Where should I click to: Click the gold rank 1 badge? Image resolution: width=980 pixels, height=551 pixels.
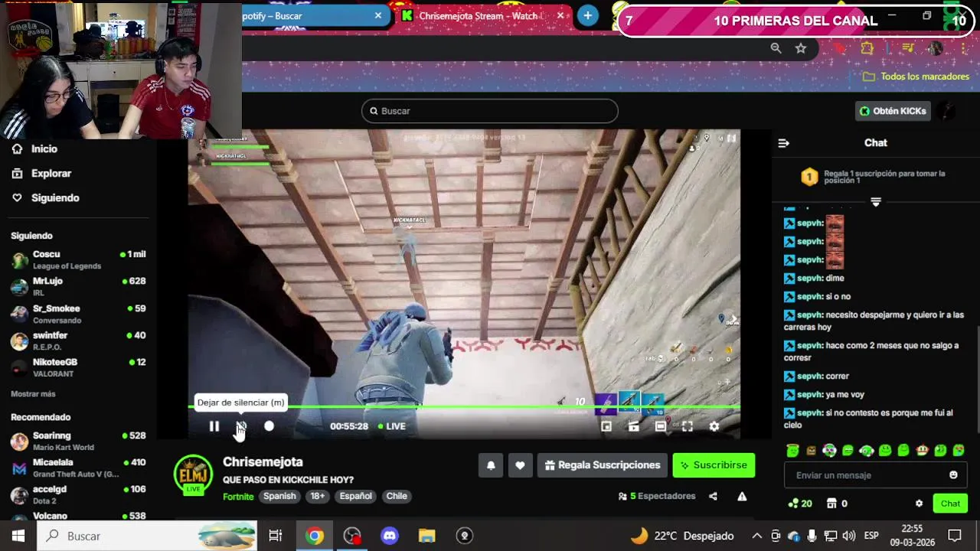click(x=809, y=178)
